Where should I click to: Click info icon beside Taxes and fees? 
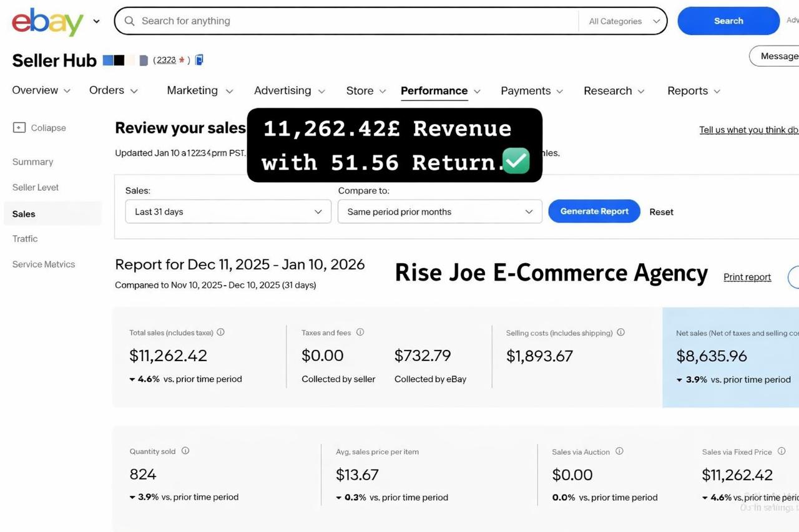pos(360,332)
